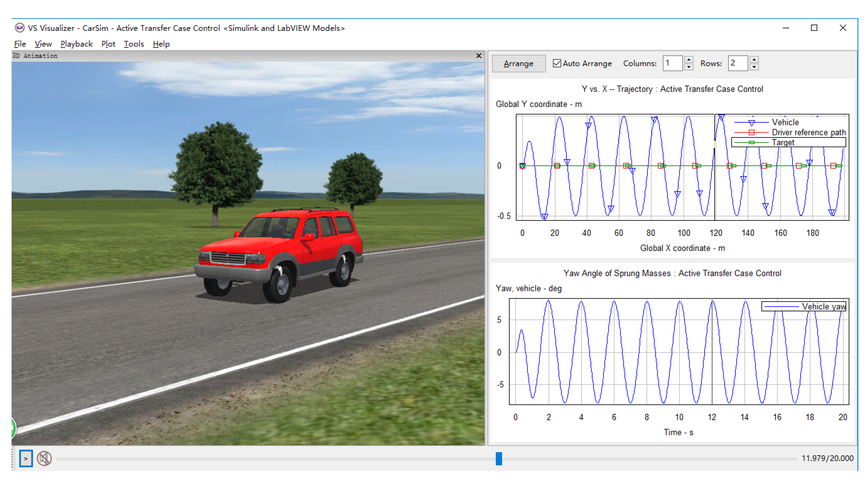The width and height of the screenshot is (868, 486).
Task: Open the Playback menu
Action: pyautogui.click(x=76, y=44)
